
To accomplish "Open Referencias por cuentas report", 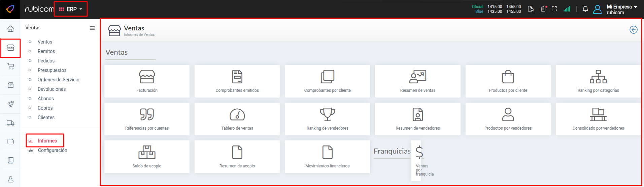I will pos(147,119).
